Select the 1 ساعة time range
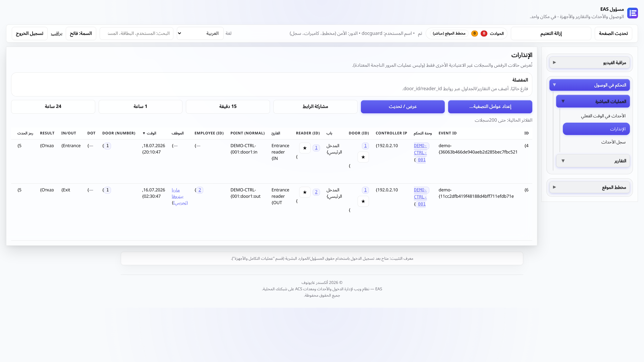This screenshot has height=362, width=644. click(x=140, y=106)
